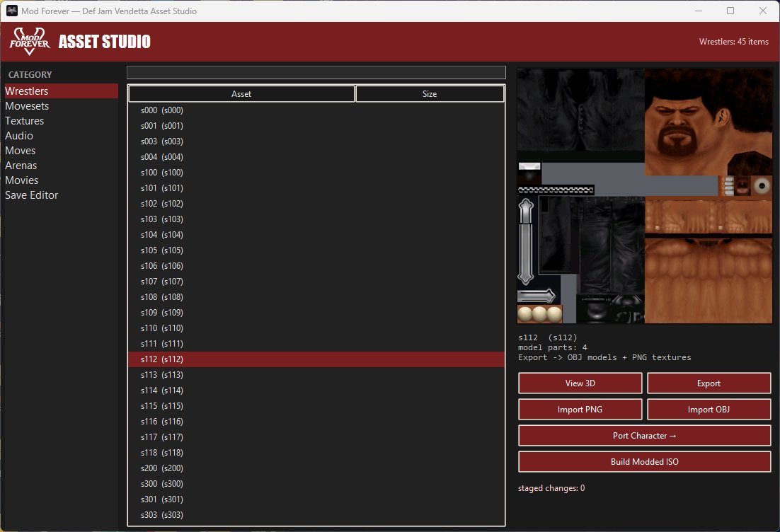Image resolution: width=780 pixels, height=532 pixels.
Task: Select the Wrestlers category
Action: pyautogui.click(x=61, y=91)
